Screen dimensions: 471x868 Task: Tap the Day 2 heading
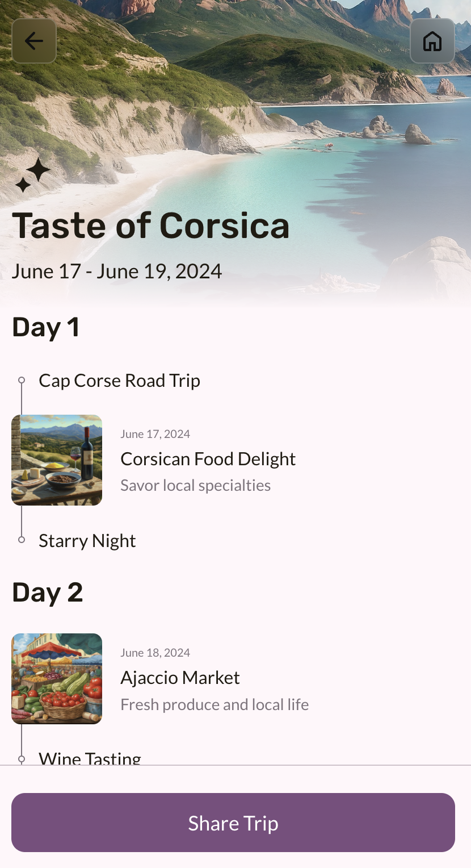click(48, 593)
